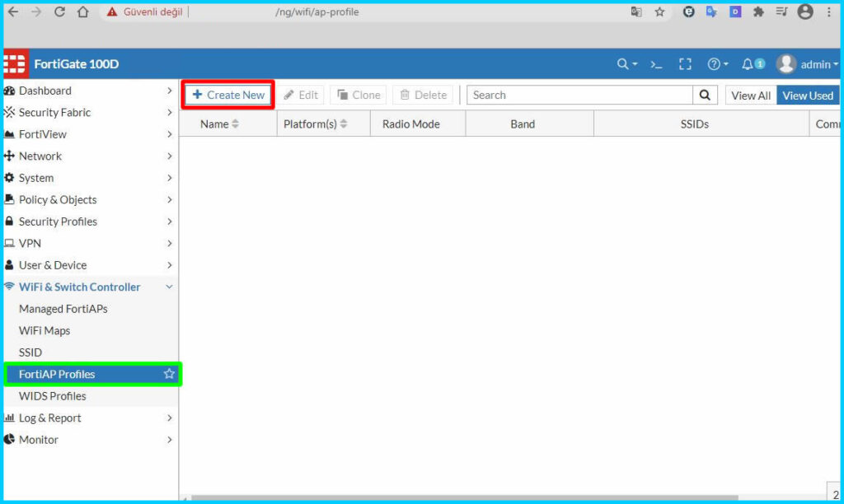
Task: Click the browser forward arrow
Action: click(x=36, y=12)
